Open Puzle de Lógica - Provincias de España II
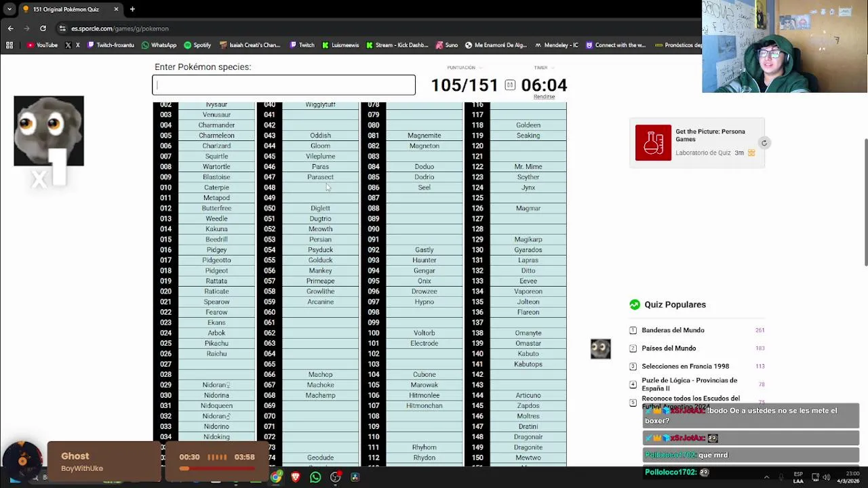The width and height of the screenshot is (868, 488). (x=689, y=384)
